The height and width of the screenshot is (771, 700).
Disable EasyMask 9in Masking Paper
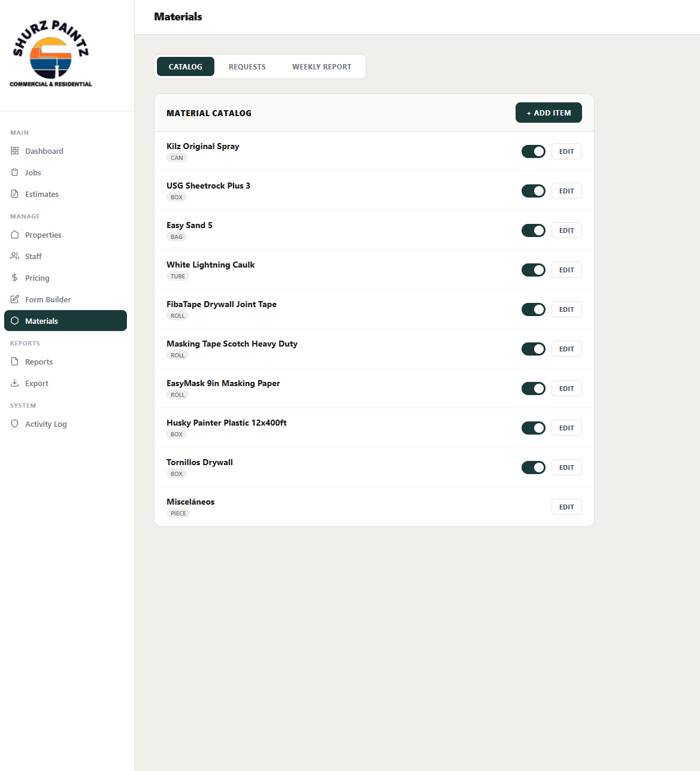coord(534,388)
